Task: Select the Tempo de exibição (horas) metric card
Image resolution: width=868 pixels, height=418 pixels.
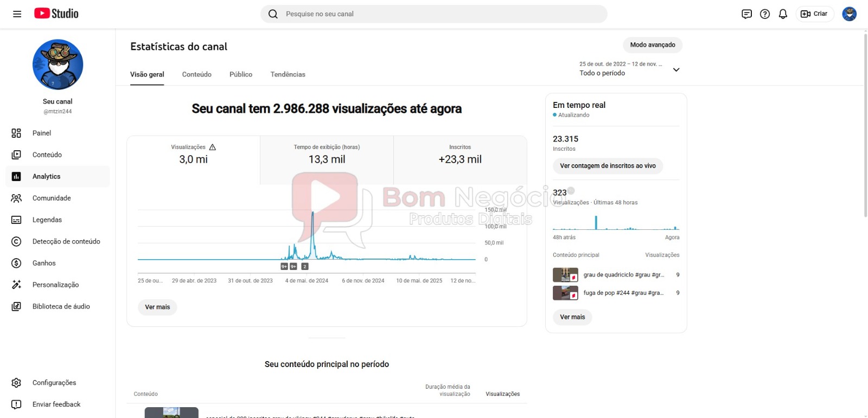Action: click(x=327, y=155)
